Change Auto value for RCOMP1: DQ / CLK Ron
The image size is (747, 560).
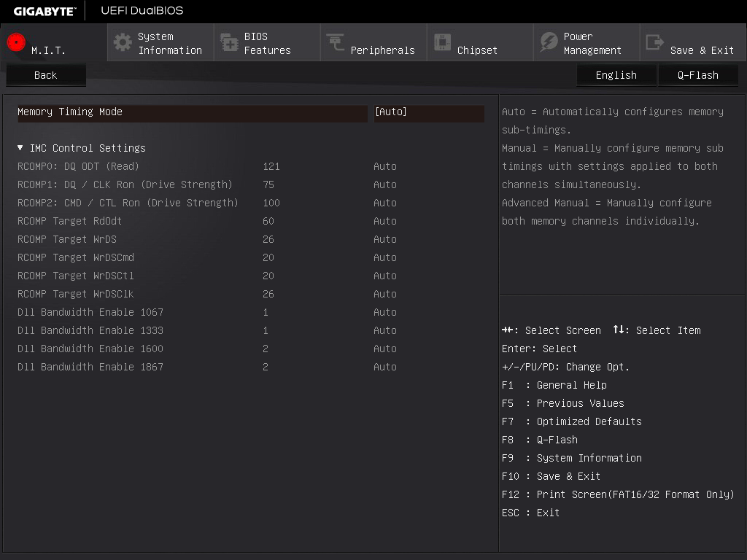385,184
